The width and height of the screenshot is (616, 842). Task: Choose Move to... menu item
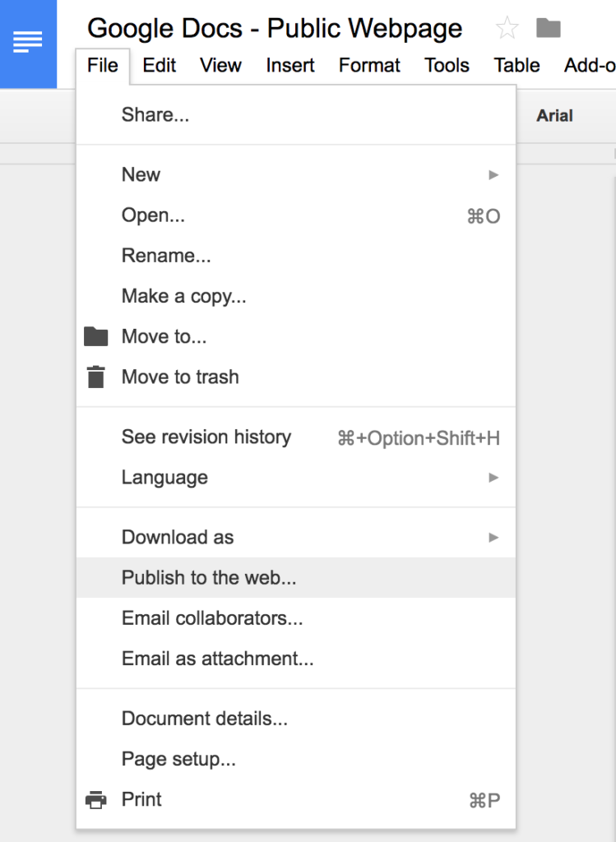click(296, 336)
